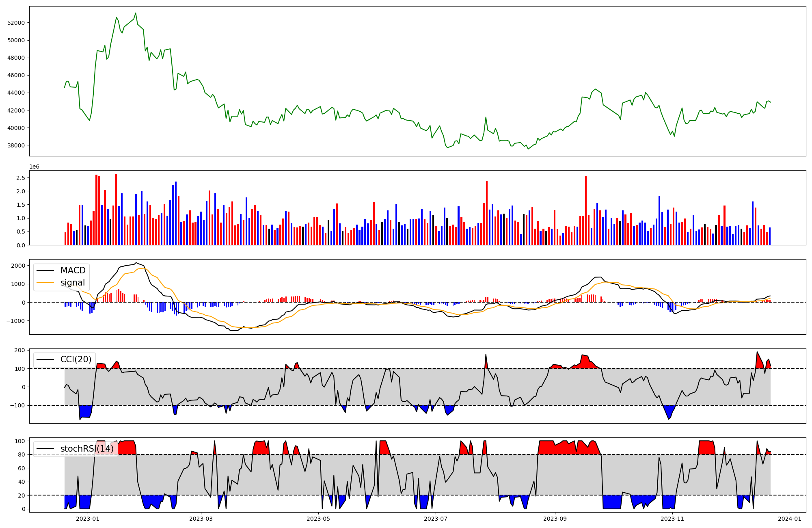Click the 2.5 tick on volume axis

[21, 178]
